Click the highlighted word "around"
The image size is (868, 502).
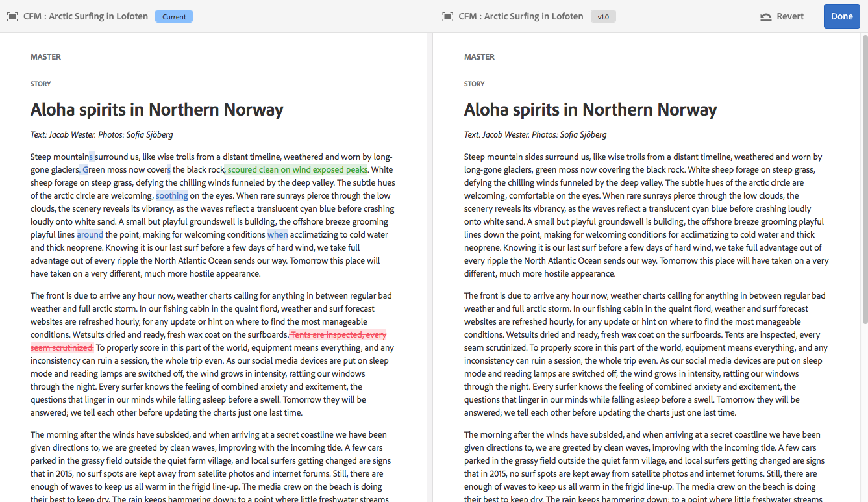click(90, 235)
